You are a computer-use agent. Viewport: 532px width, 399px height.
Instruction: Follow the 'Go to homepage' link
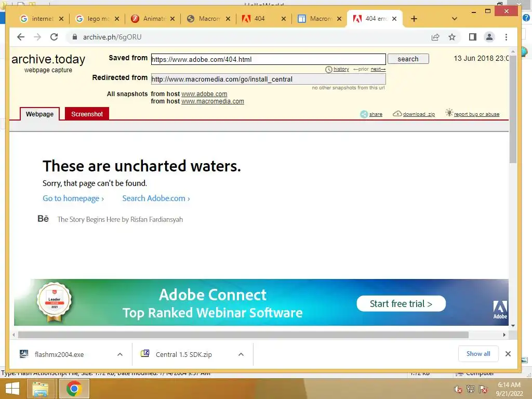(73, 198)
